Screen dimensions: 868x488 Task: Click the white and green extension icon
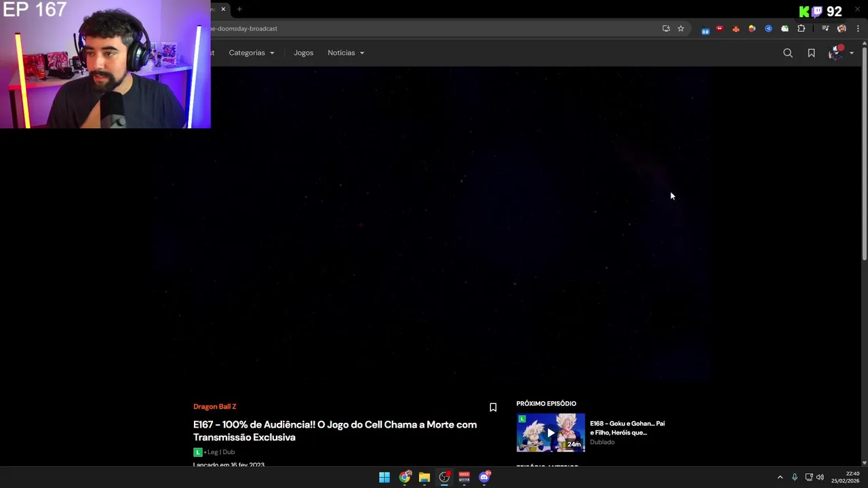coord(785,28)
